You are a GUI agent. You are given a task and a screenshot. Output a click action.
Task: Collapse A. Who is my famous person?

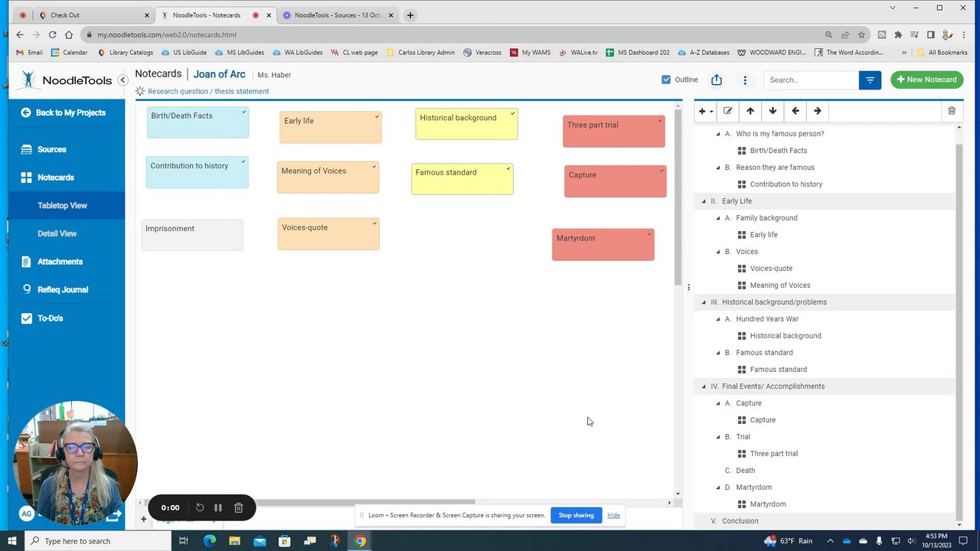pyautogui.click(x=718, y=134)
